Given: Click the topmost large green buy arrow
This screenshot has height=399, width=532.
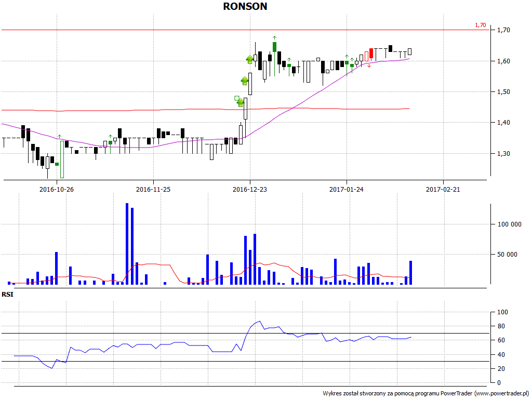Looking at the screenshot, I should (250, 59).
